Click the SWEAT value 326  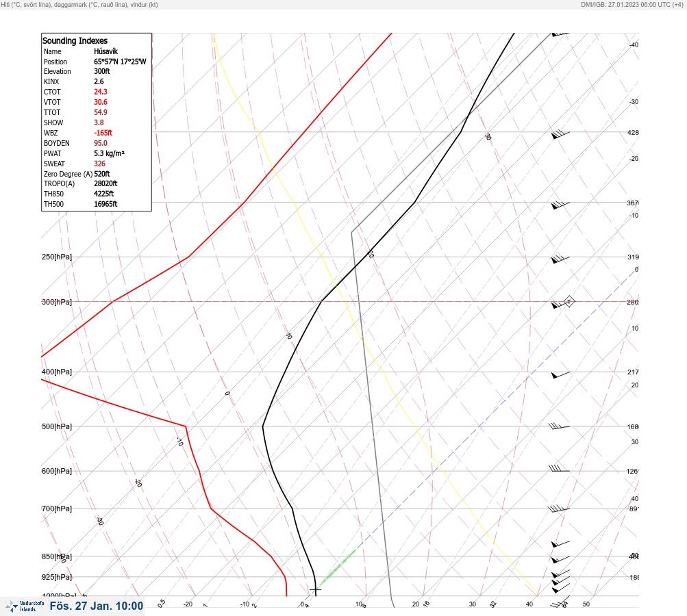point(99,164)
